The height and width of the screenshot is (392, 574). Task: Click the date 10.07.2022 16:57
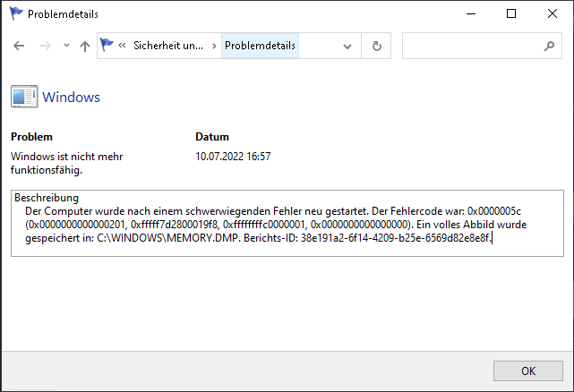click(x=233, y=157)
